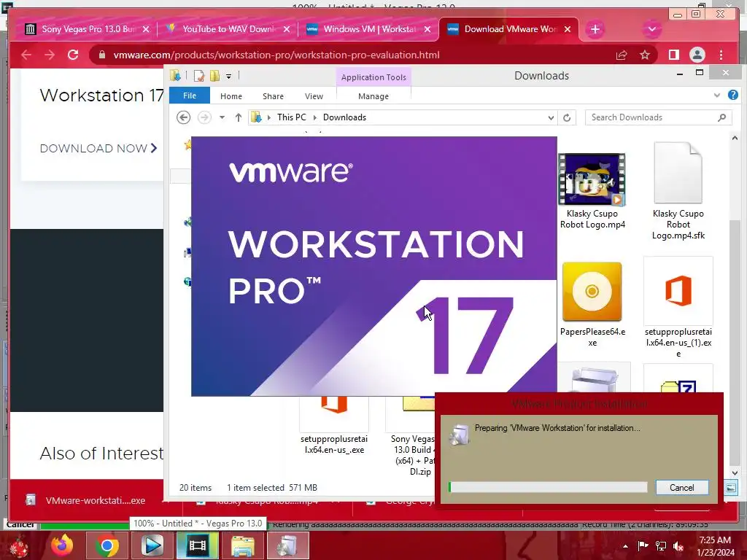Open Home ribbon tab in explorer
This screenshot has height=560, width=747.
coord(231,96)
